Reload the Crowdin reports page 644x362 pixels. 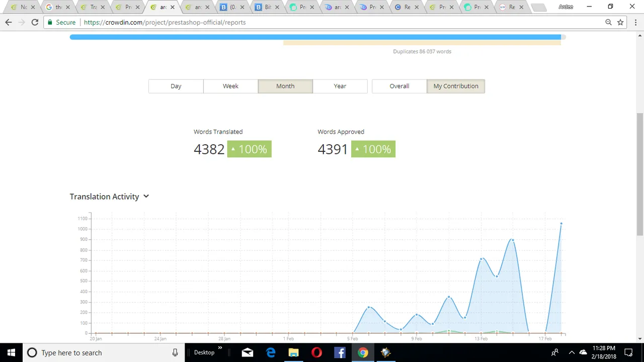click(35, 22)
